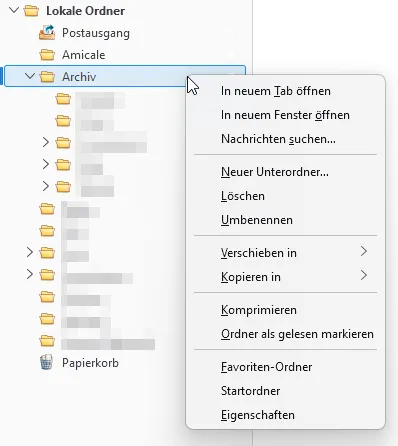Open Verschieben in submenu
The width and height of the screenshot is (398, 446).
285,253
